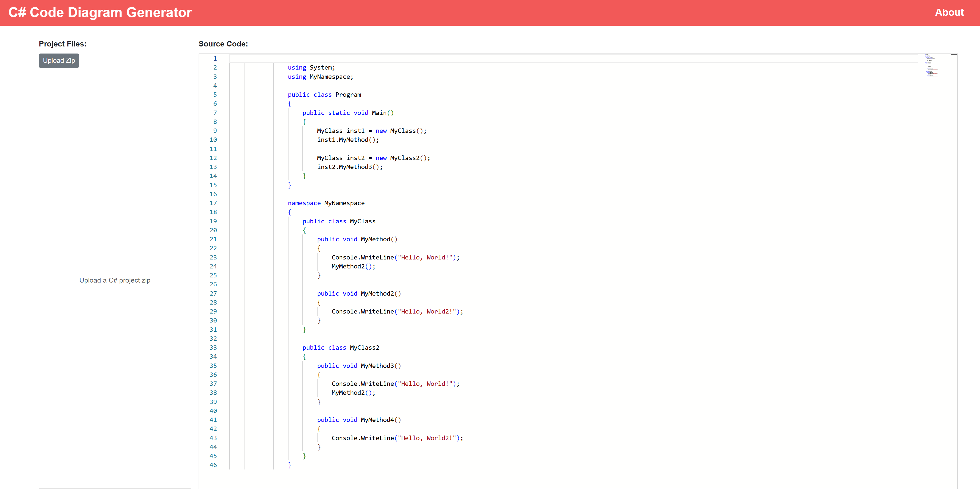Click 'public void MyMethod()' line

357,239
